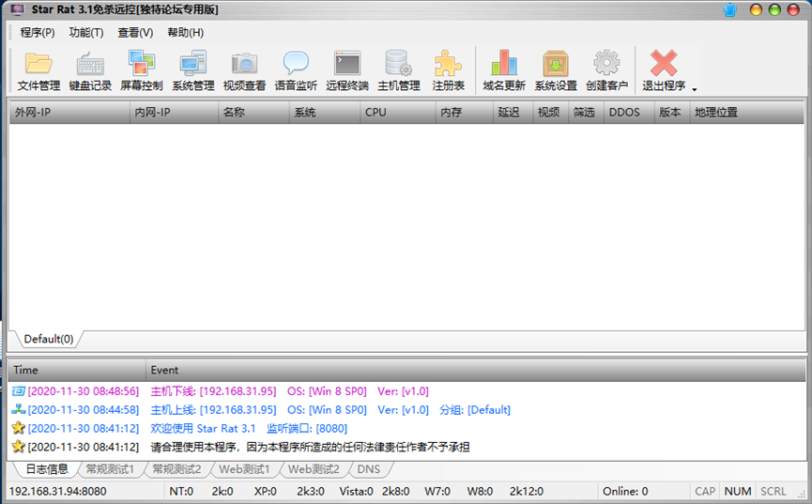Sort by 名称 column header
The width and height of the screenshot is (812, 504).
click(253, 113)
